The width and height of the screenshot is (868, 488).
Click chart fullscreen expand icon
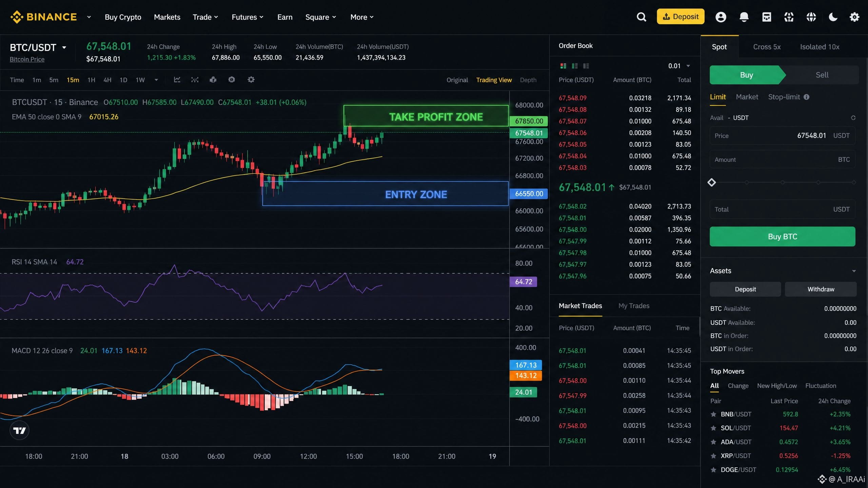click(x=195, y=80)
